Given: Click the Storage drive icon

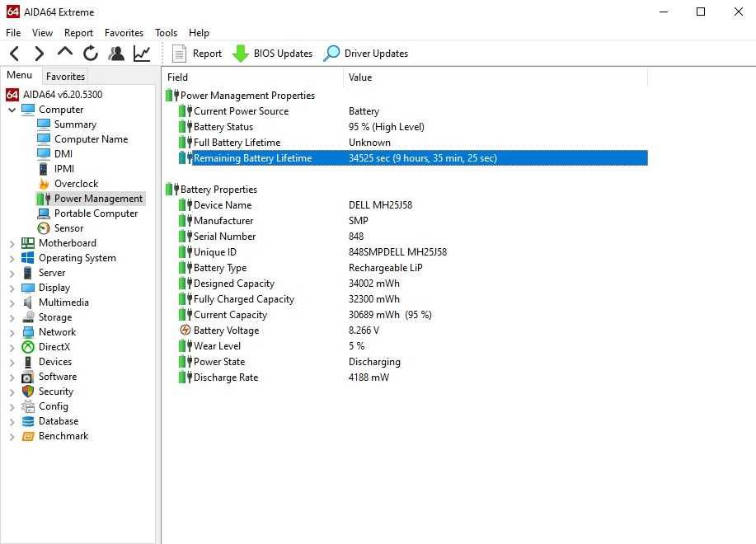Looking at the screenshot, I should point(28,317).
